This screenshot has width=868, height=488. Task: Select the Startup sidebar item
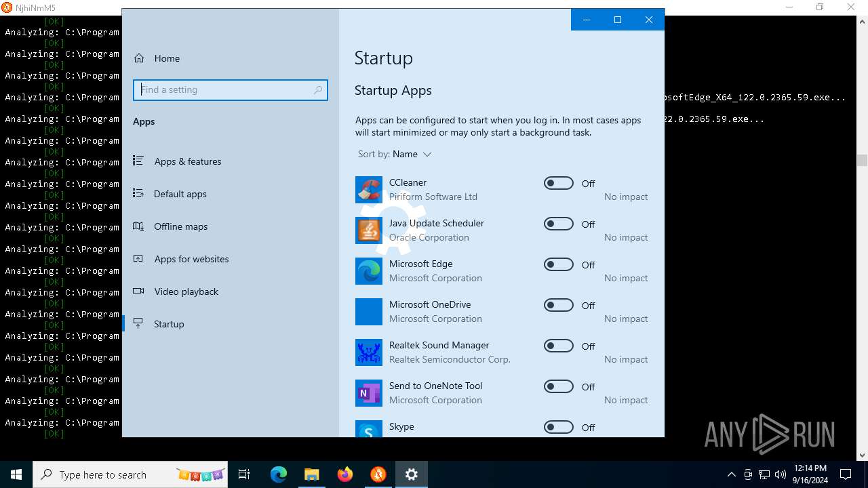pos(231,324)
